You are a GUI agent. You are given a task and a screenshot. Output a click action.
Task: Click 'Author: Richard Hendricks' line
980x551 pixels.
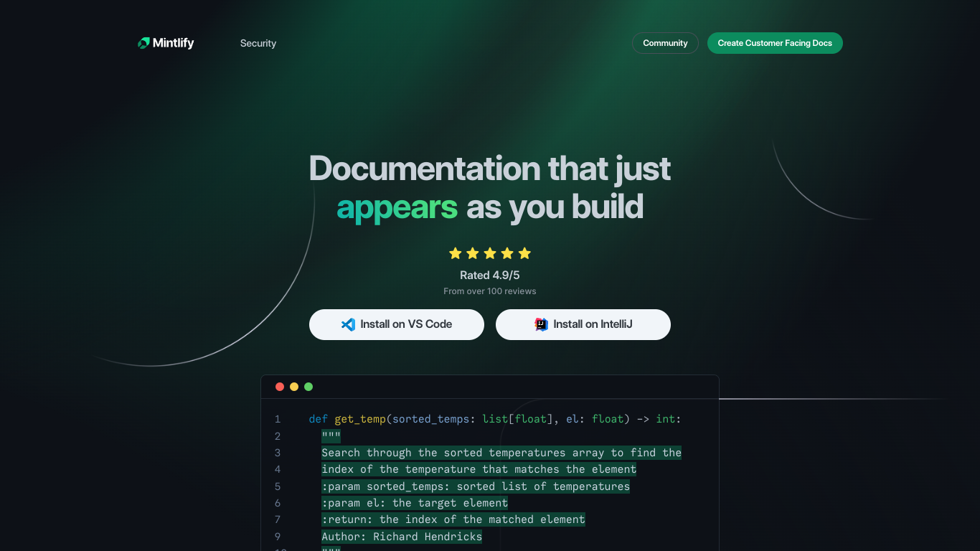pos(402,537)
